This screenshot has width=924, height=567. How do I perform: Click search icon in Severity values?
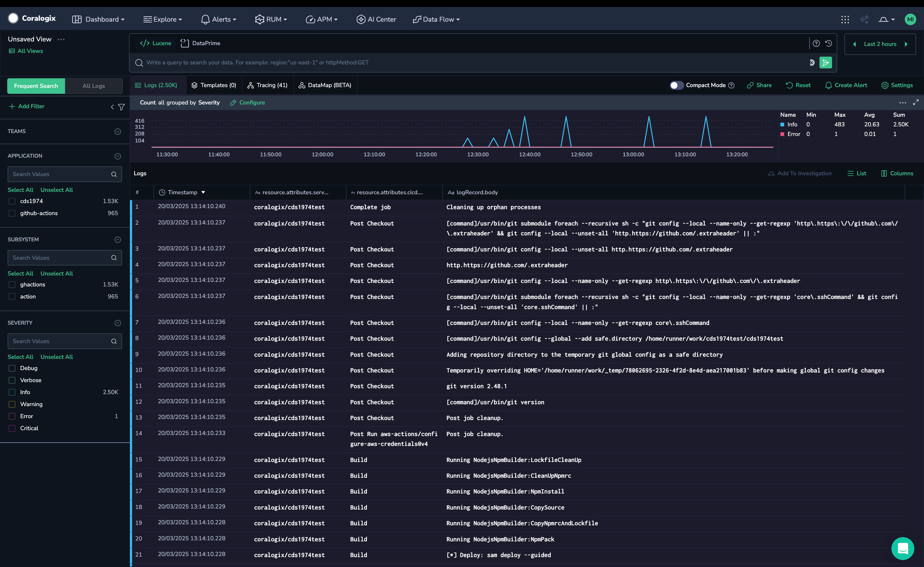114,341
